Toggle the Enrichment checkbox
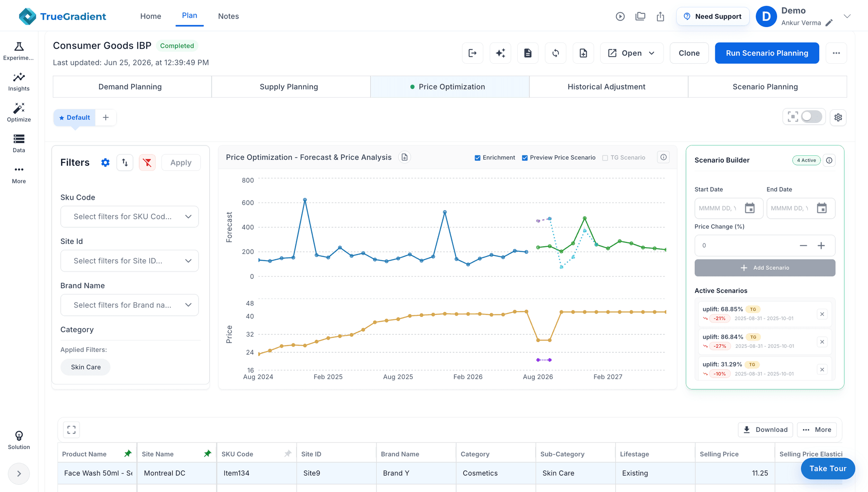This screenshot has height=492, width=868. click(x=477, y=158)
